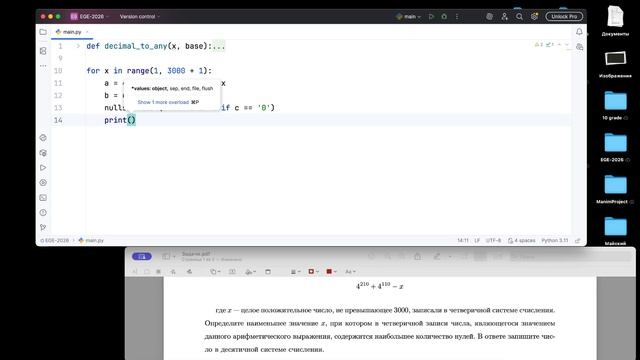Toggle read-only lock icon in status bar
Screen dimensions: 640x360
click(578, 240)
